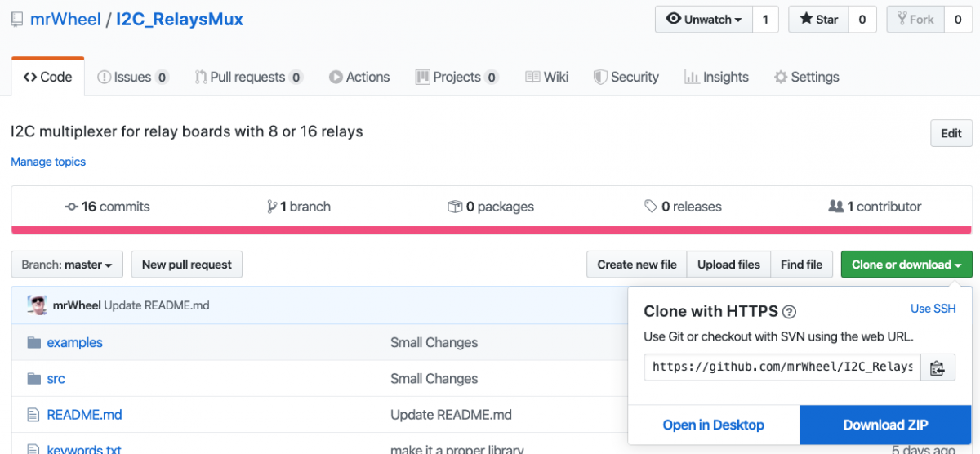Show the 0 releases page

(683, 207)
